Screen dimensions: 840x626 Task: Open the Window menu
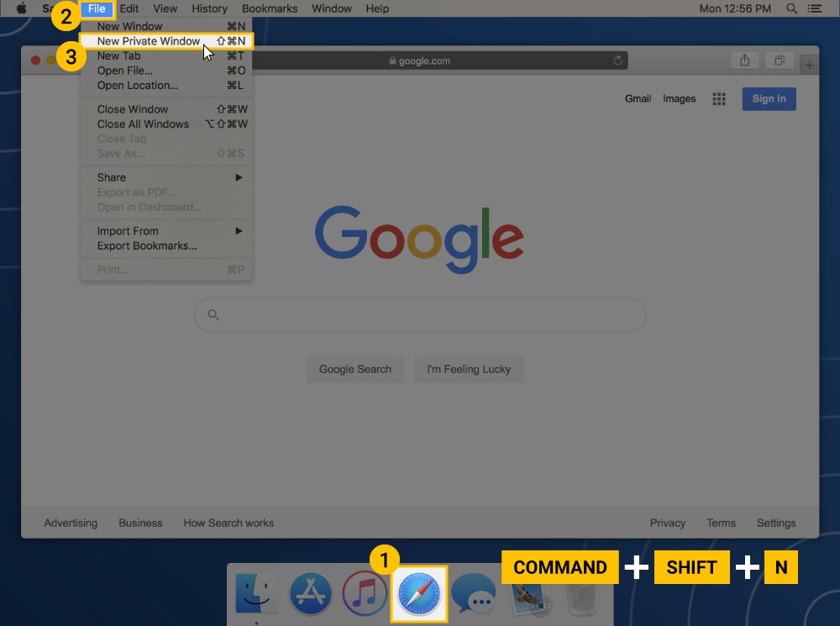point(332,8)
